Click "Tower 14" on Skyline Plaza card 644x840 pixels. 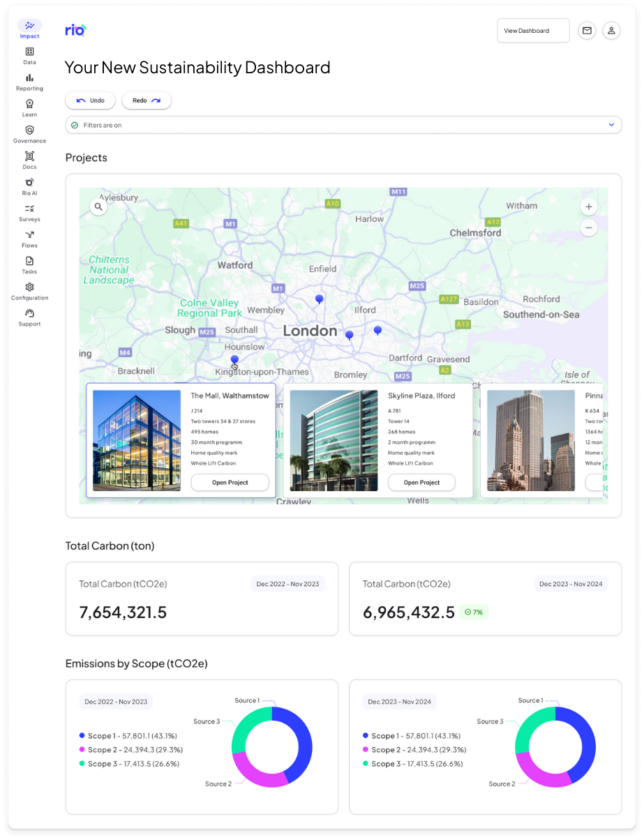399,421
